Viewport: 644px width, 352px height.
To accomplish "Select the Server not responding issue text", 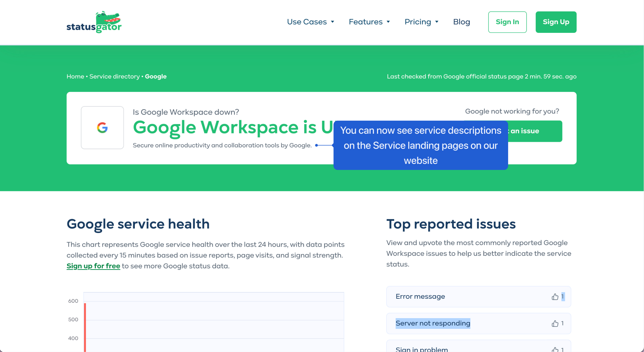I will [433, 323].
